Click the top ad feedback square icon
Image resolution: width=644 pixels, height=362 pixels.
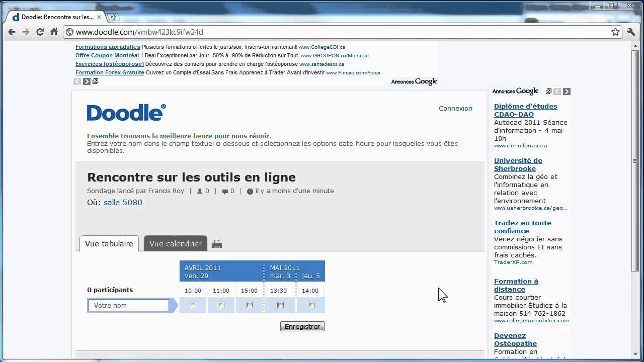point(96,81)
